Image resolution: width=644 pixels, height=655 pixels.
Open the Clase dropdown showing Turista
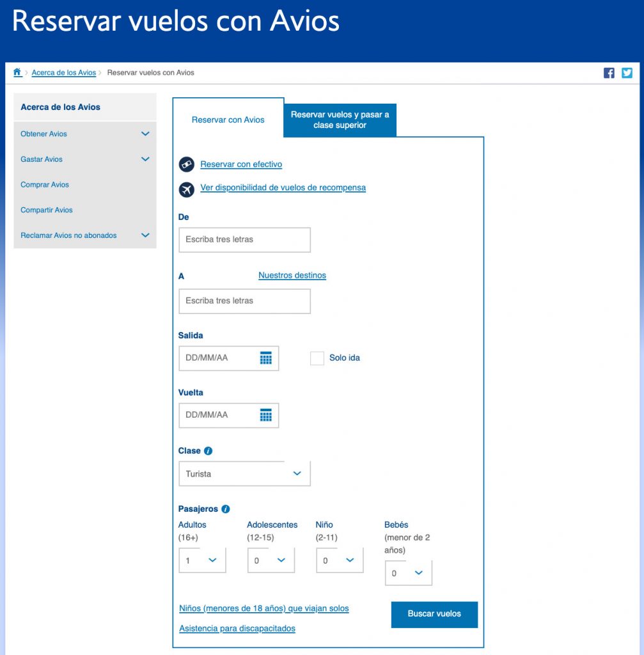coord(244,474)
